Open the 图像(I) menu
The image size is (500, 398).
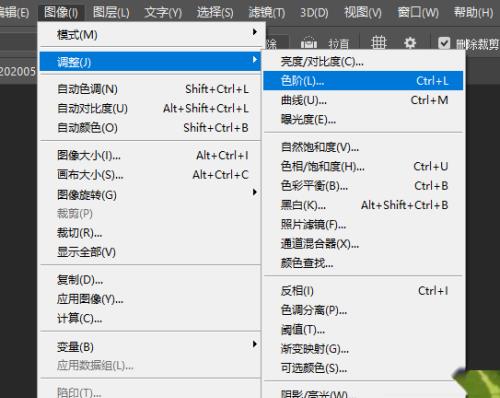[x=61, y=13]
